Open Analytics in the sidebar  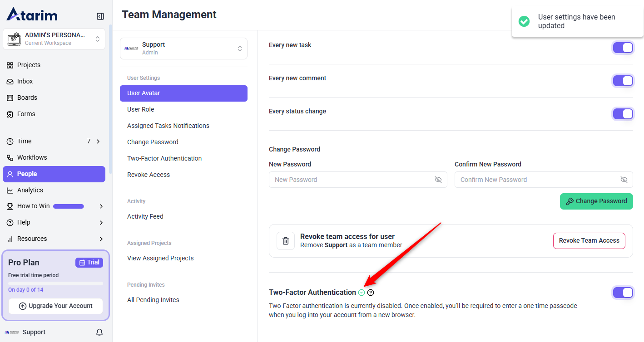30,190
